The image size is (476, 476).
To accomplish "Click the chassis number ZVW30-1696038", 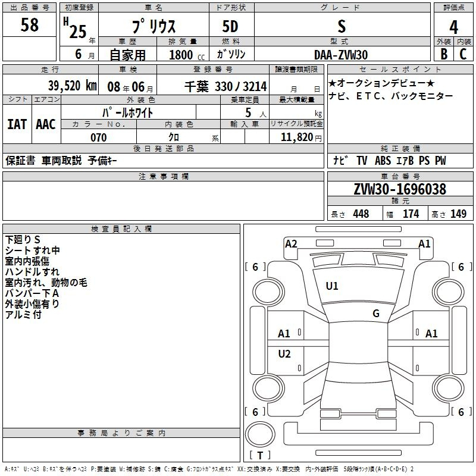I will pyautogui.click(x=399, y=189).
